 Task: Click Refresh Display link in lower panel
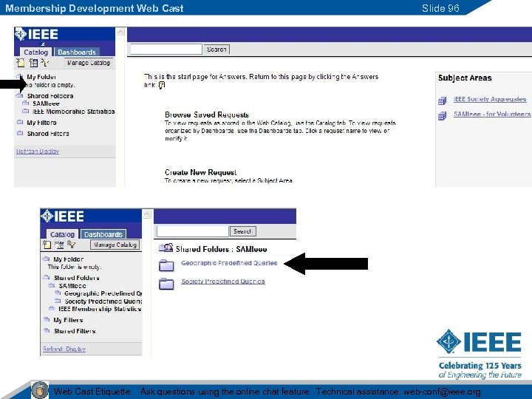64,349
